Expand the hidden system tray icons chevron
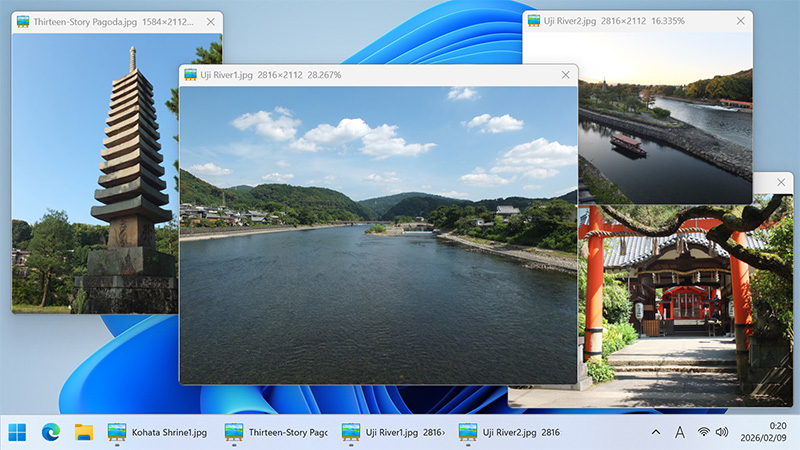This screenshot has height=450, width=800. (x=656, y=432)
